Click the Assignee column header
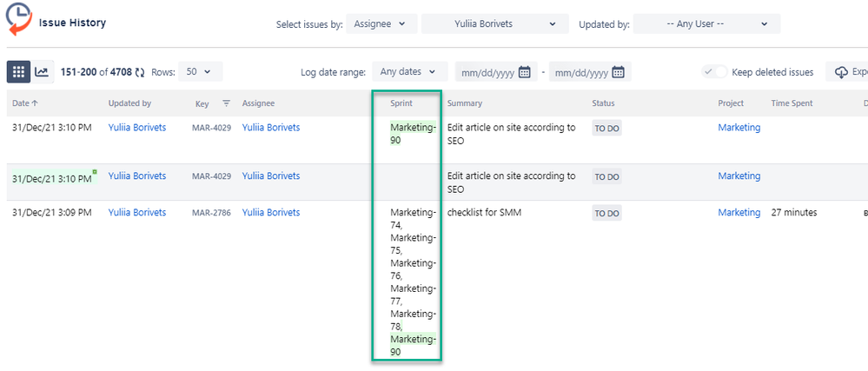This screenshot has width=868, height=371. (258, 103)
